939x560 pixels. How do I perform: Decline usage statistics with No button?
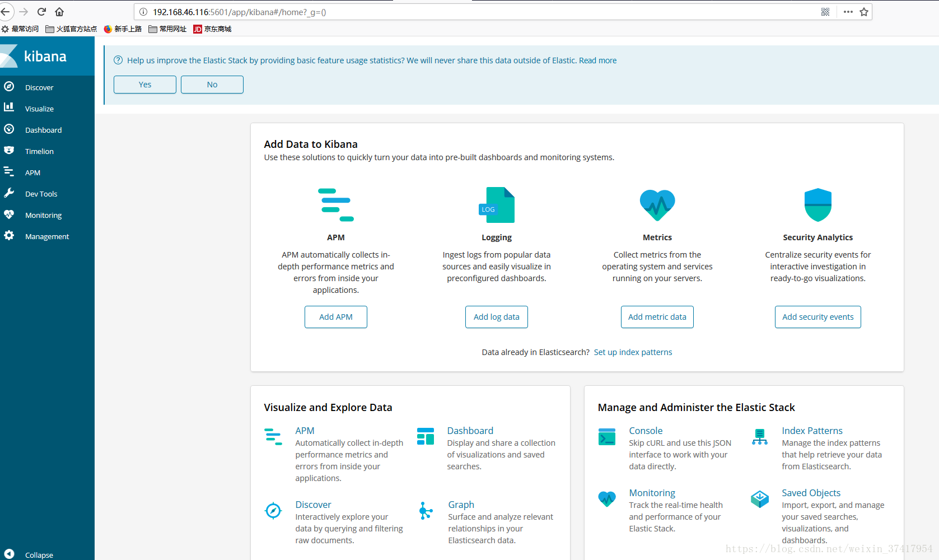pyautogui.click(x=212, y=85)
